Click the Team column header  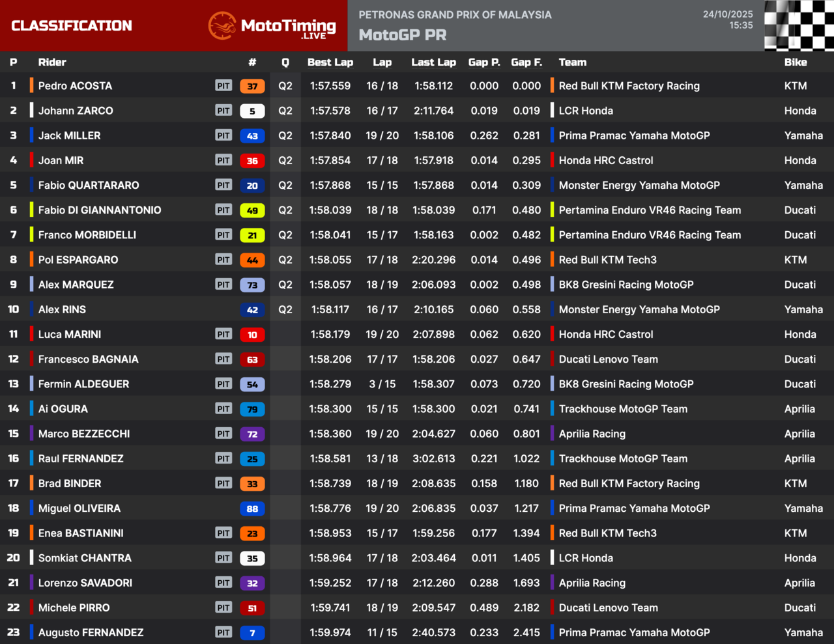(572, 63)
